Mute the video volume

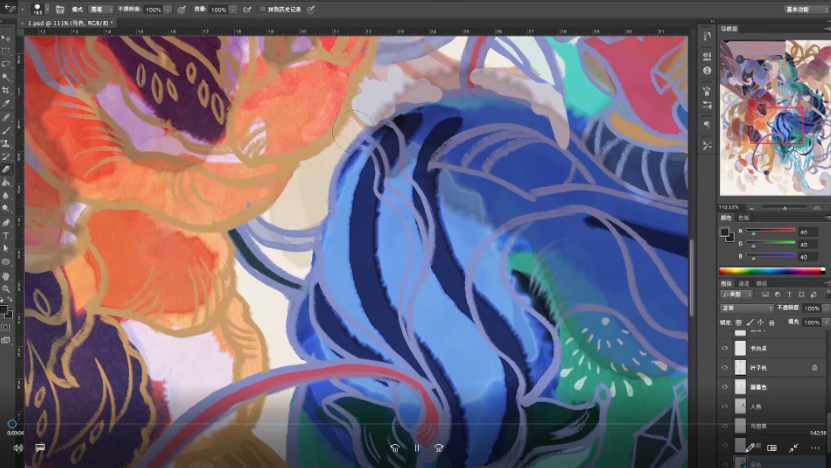click(x=18, y=448)
